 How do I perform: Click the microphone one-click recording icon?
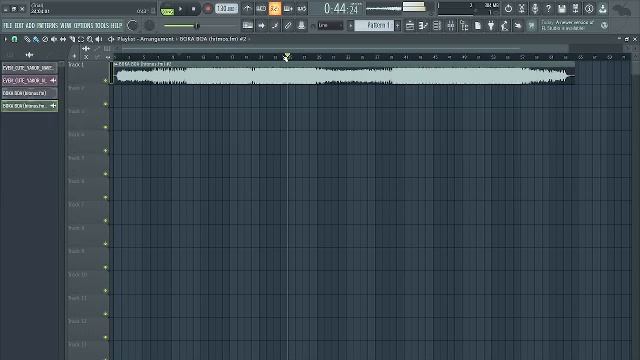point(535,8)
